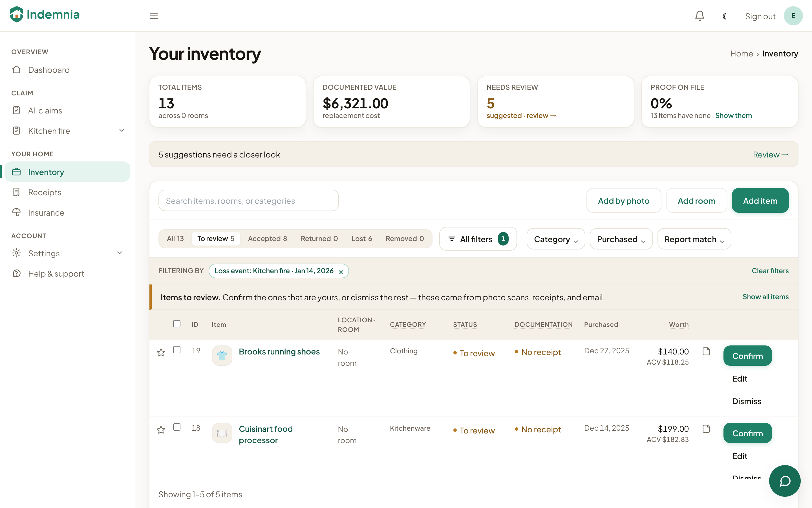The image size is (812, 508).
Task: Open document icon for Brooks running shoes
Action: [x=706, y=351]
